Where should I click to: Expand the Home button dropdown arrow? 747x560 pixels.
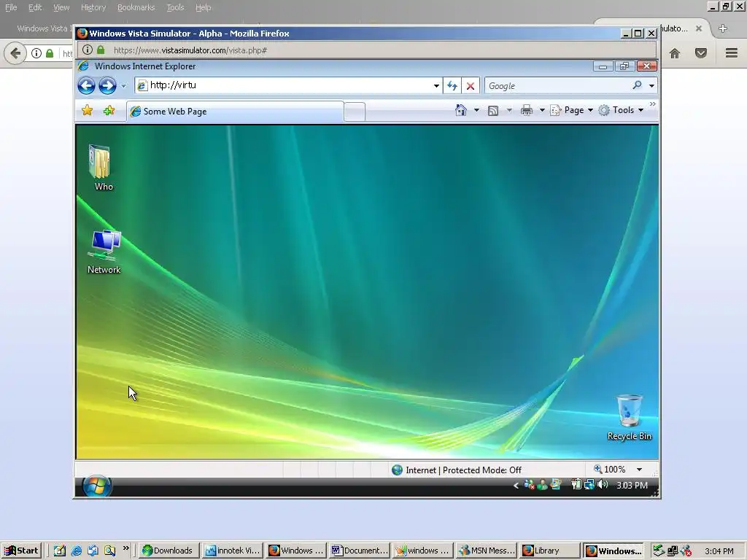pyautogui.click(x=476, y=111)
